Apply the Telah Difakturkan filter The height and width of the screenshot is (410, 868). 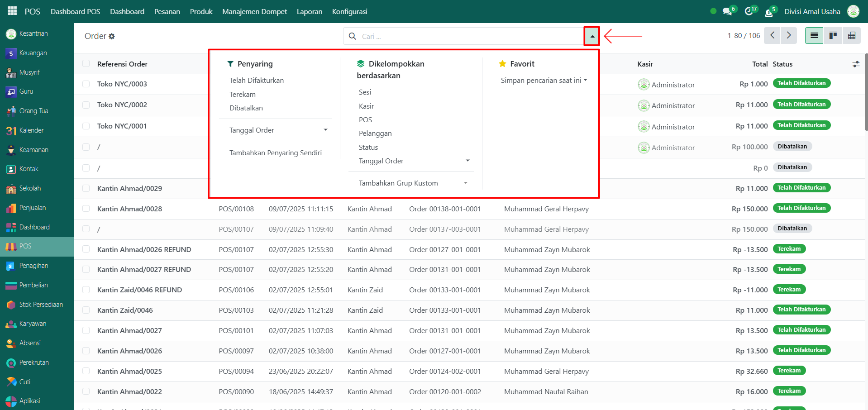256,81
